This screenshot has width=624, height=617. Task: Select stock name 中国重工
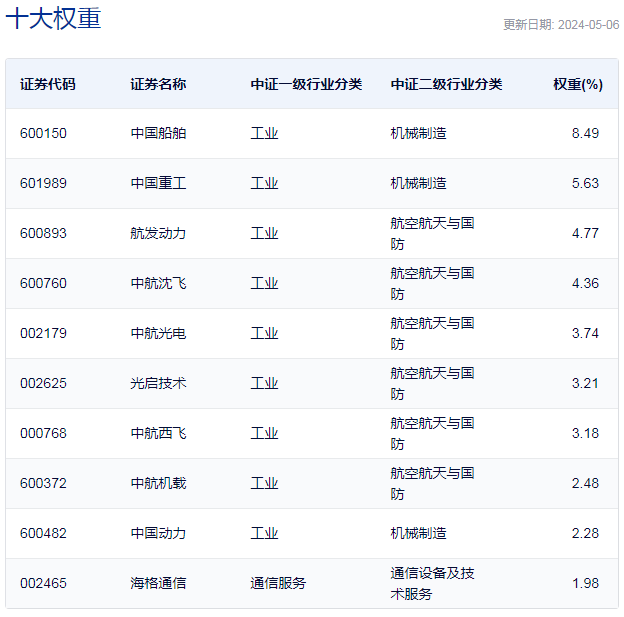point(158,183)
